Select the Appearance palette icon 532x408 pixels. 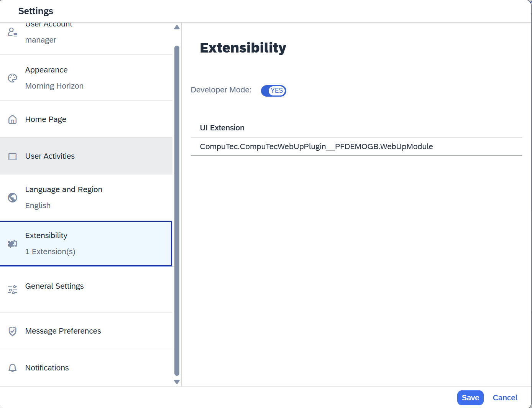tap(12, 78)
